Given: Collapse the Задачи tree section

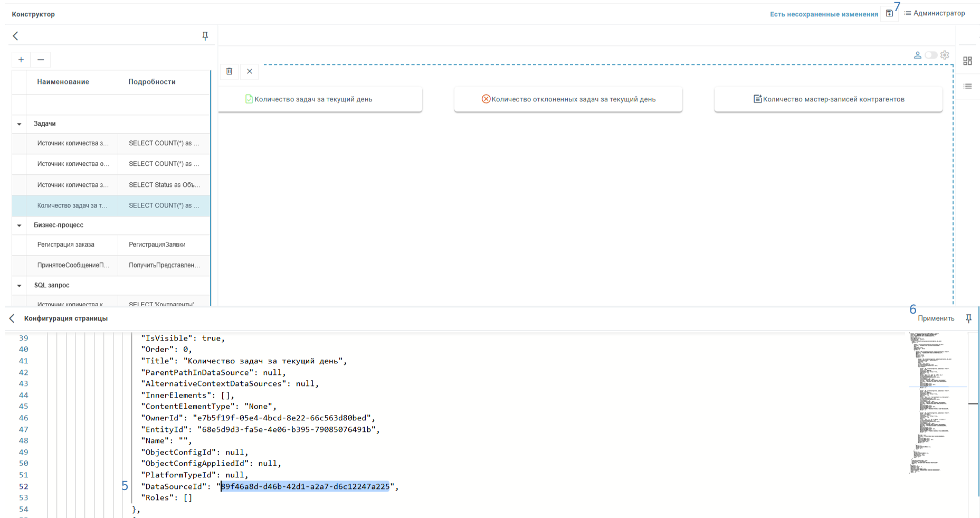Looking at the screenshot, I should tap(19, 124).
